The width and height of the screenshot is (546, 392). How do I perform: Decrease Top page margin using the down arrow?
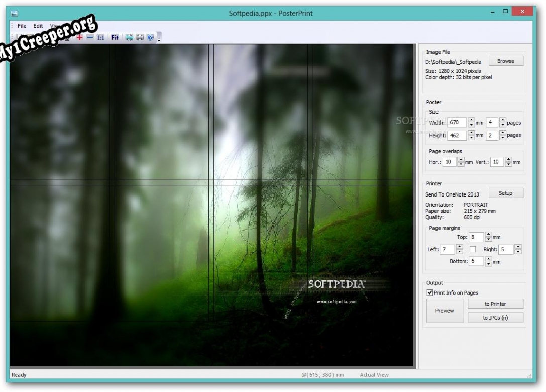point(488,239)
